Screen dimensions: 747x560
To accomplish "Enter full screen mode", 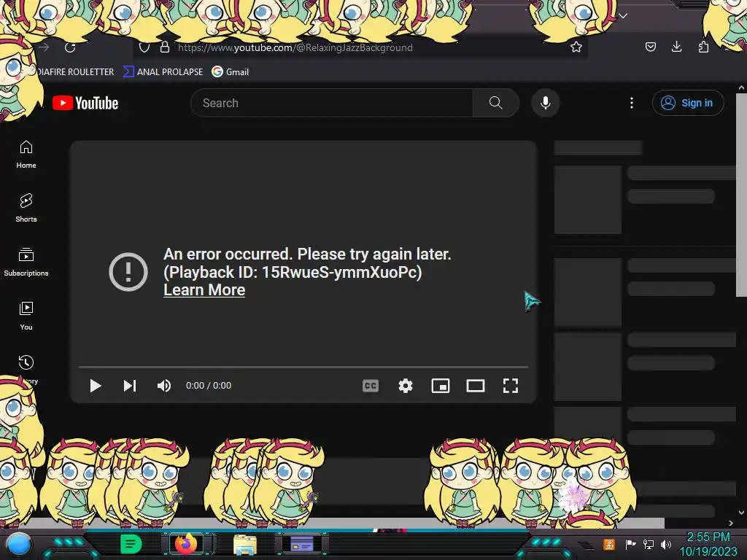I will pos(511,386).
